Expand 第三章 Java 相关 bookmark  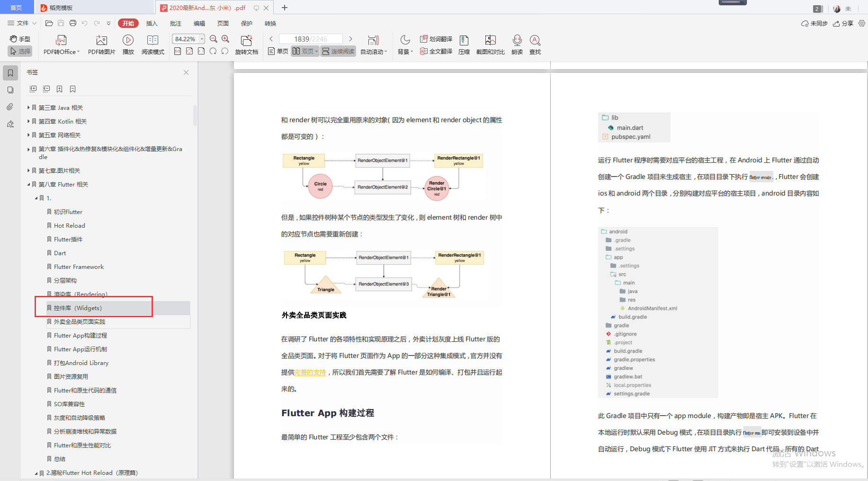coord(28,107)
